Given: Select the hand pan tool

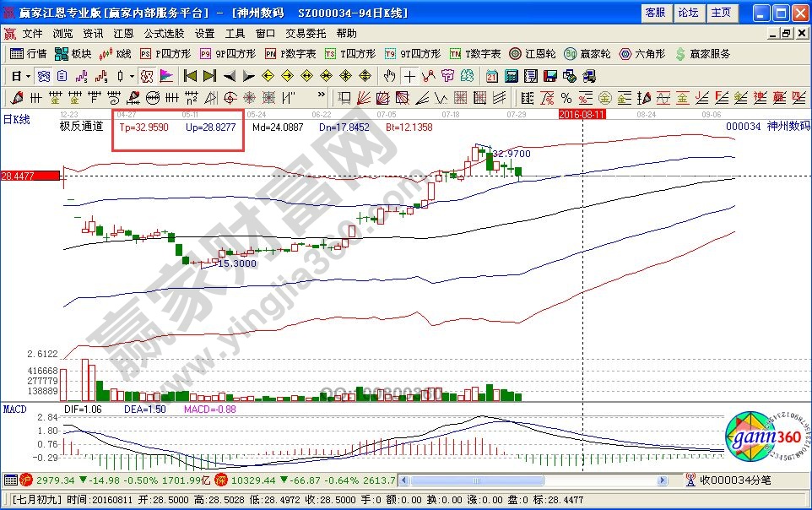Looking at the screenshot, I should click(x=389, y=75).
